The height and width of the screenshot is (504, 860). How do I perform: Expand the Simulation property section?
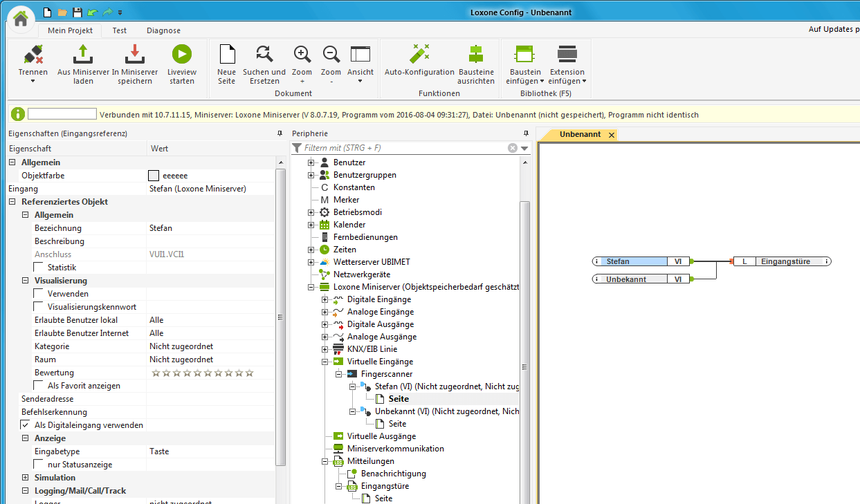coord(26,478)
